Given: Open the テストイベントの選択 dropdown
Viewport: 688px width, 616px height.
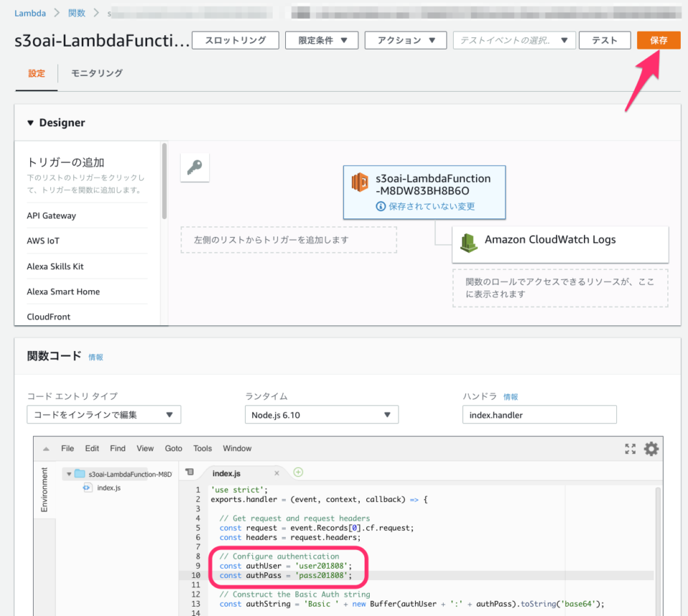Looking at the screenshot, I should (x=513, y=40).
